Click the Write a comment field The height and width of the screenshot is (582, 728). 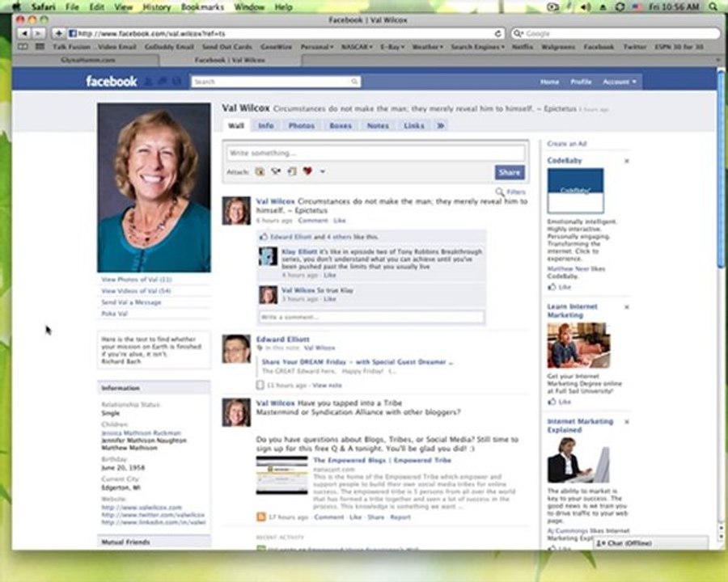pyautogui.click(x=371, y=317)
